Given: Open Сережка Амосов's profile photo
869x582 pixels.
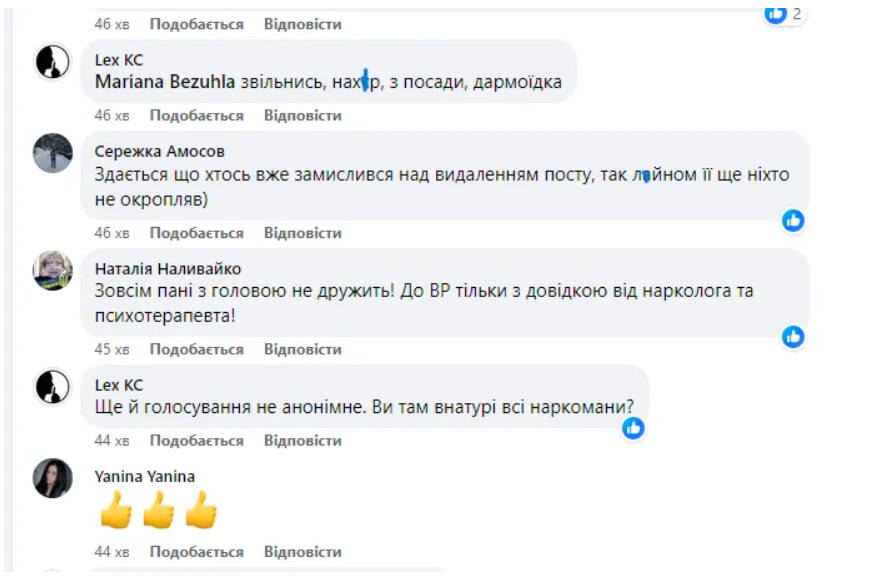Looking at the screenshot, I should click(53, 153).
